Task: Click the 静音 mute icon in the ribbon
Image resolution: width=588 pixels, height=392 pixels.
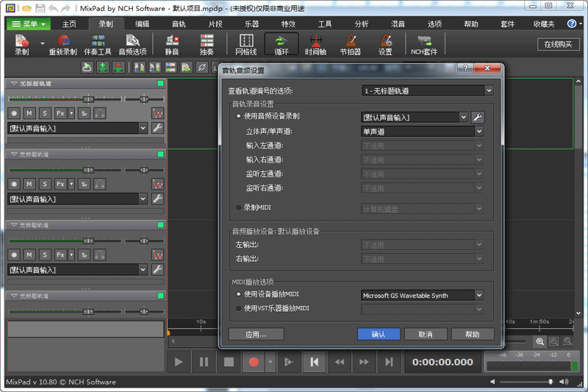Action: pos(172,44)
